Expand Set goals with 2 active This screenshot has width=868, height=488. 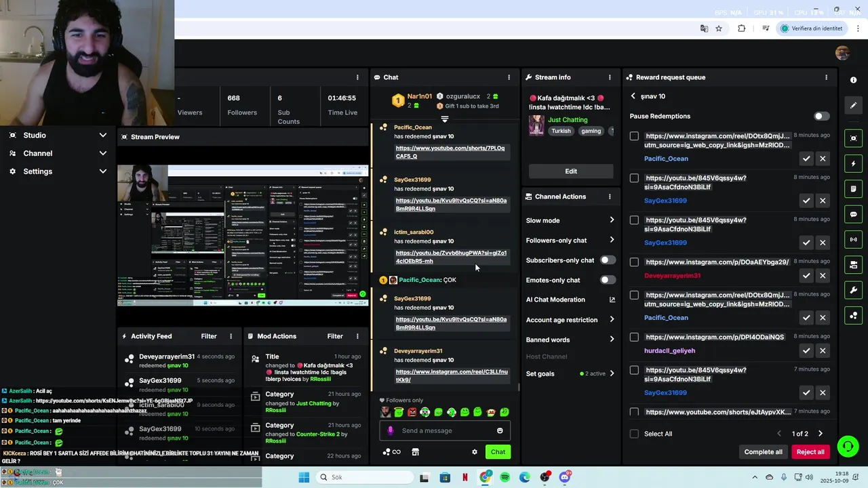point(570,373)
